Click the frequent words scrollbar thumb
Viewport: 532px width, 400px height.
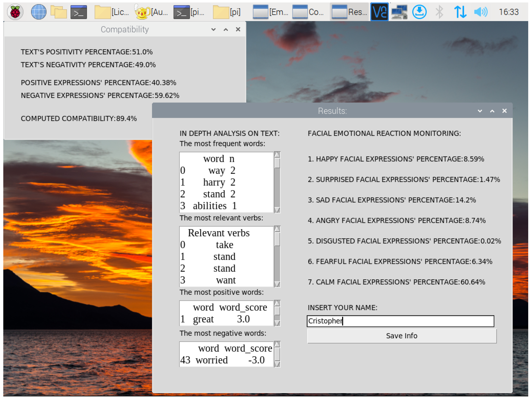(x=277, y=163)
